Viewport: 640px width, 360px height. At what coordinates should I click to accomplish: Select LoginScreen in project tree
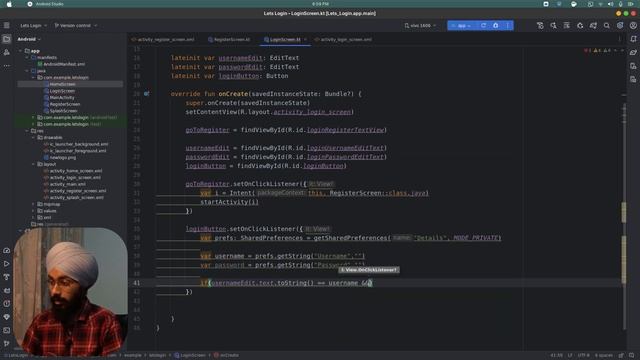(x=62, y=91)
